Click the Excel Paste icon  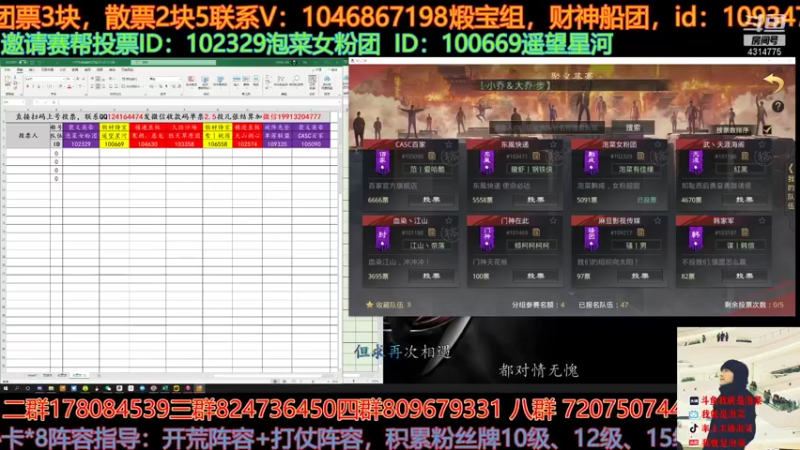point(8,80)
